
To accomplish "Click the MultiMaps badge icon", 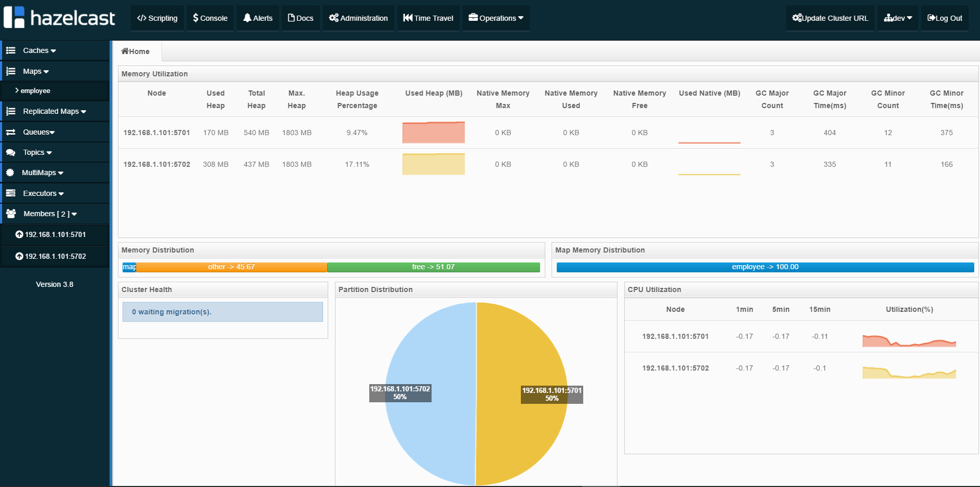I will click(10, 173).
